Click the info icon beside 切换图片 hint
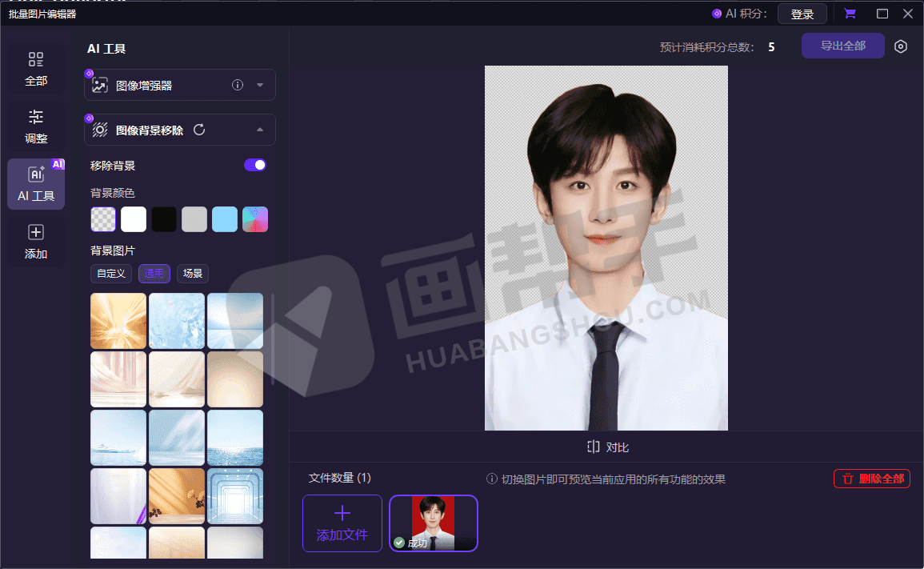The width and height of the screenshot is (924, 569). pyautogui.click(x=491, y=479)
